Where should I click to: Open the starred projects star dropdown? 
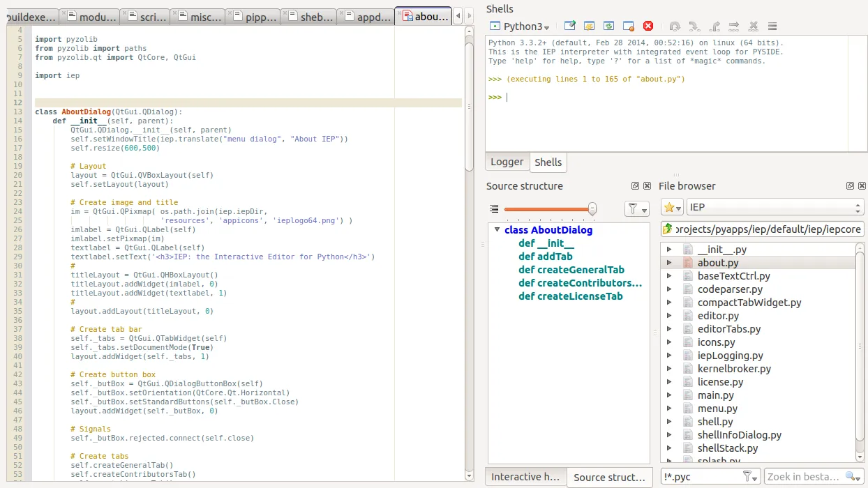672,208
